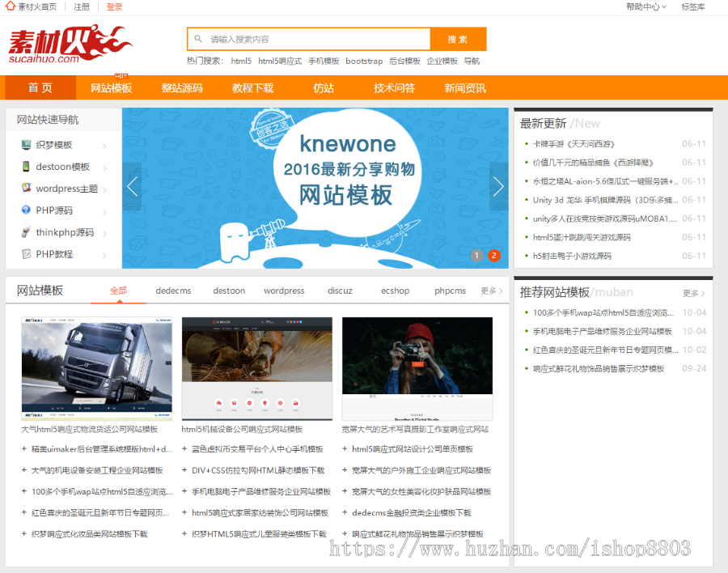Expand the 更多 template categories list
Image resolution: width=728 pixels, height=573 pixels.
(489, 290)
